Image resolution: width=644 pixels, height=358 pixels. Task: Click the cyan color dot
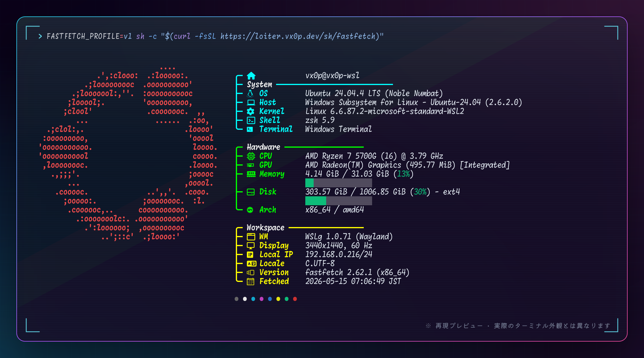click(x=253, y=299)
